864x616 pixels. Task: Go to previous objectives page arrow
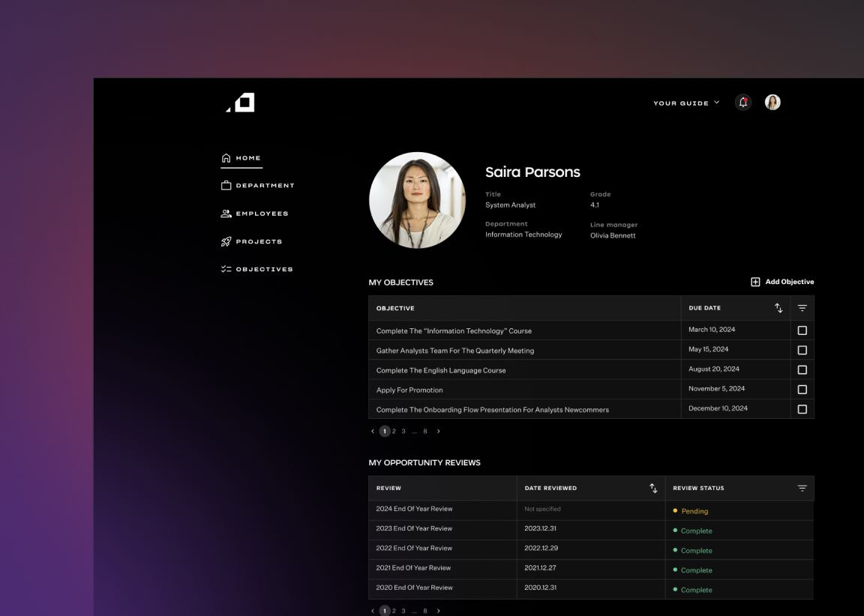[373, 431]
